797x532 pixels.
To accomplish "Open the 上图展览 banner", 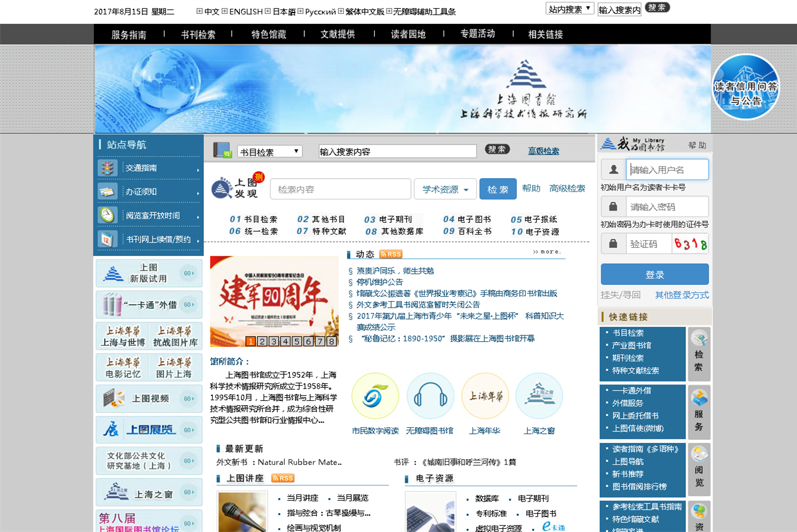I will (x=149, y=430).
